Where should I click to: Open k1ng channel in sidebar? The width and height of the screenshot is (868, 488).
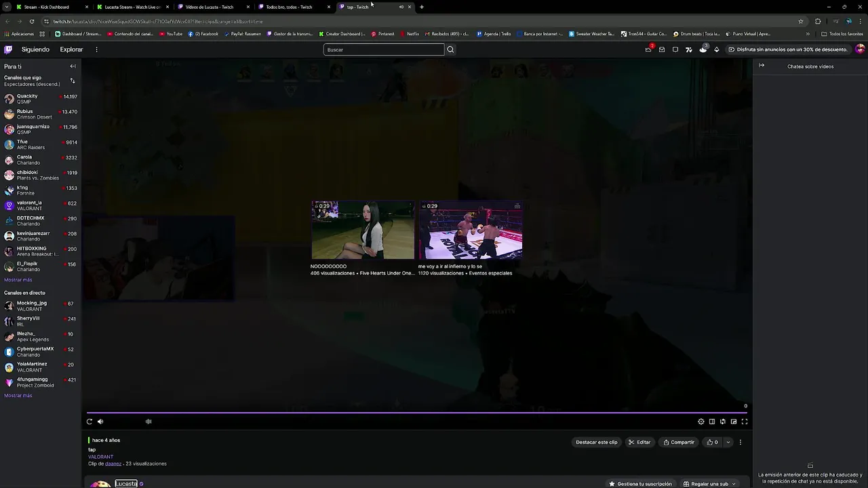click(41, 190)
